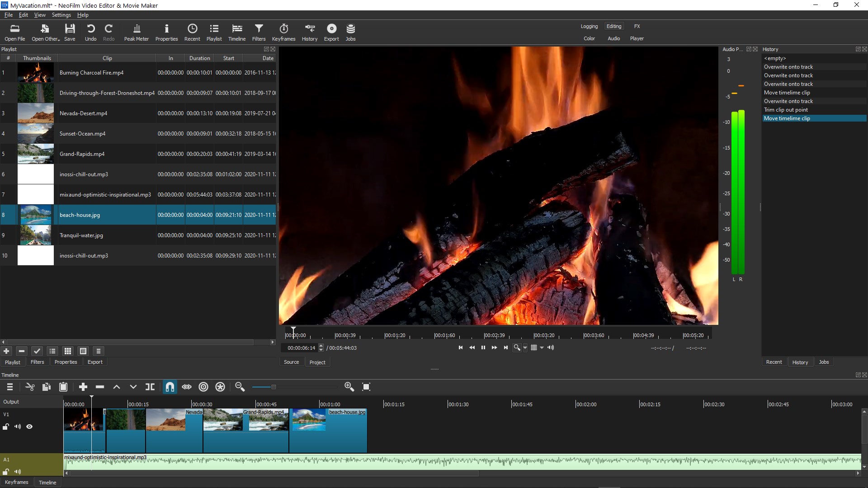The height and width of the screenshot is (488, 868).
Task: Open the player grid options dropdown
Action: tap(542, 348)
